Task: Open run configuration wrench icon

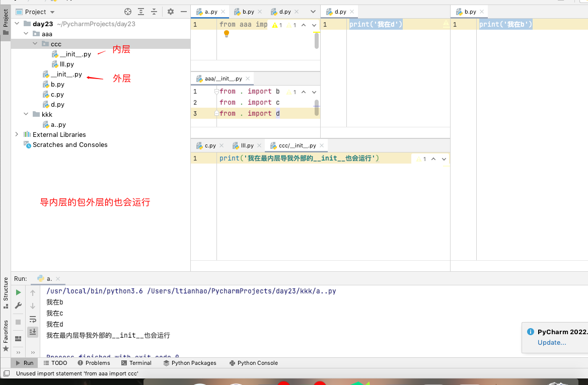Action: point(18,305)
